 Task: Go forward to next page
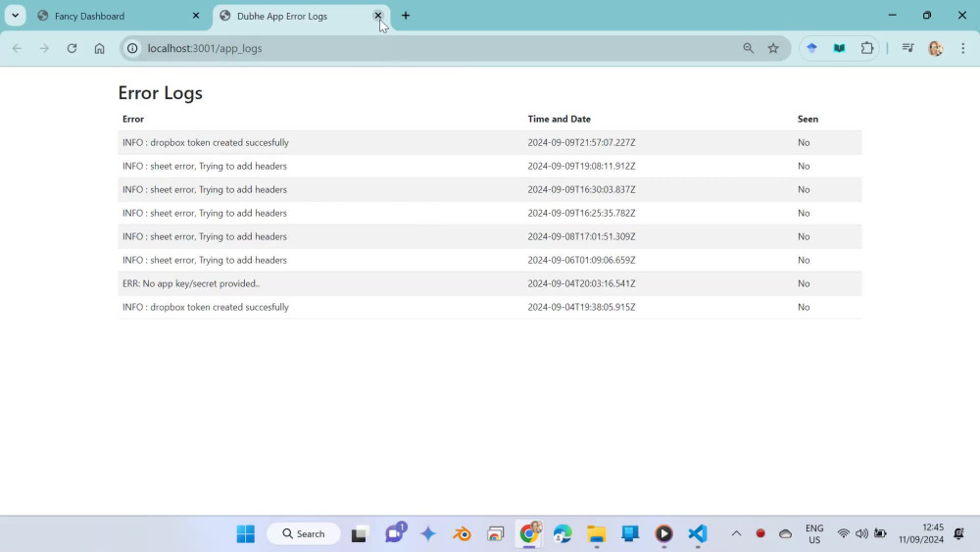click(44, 48)
